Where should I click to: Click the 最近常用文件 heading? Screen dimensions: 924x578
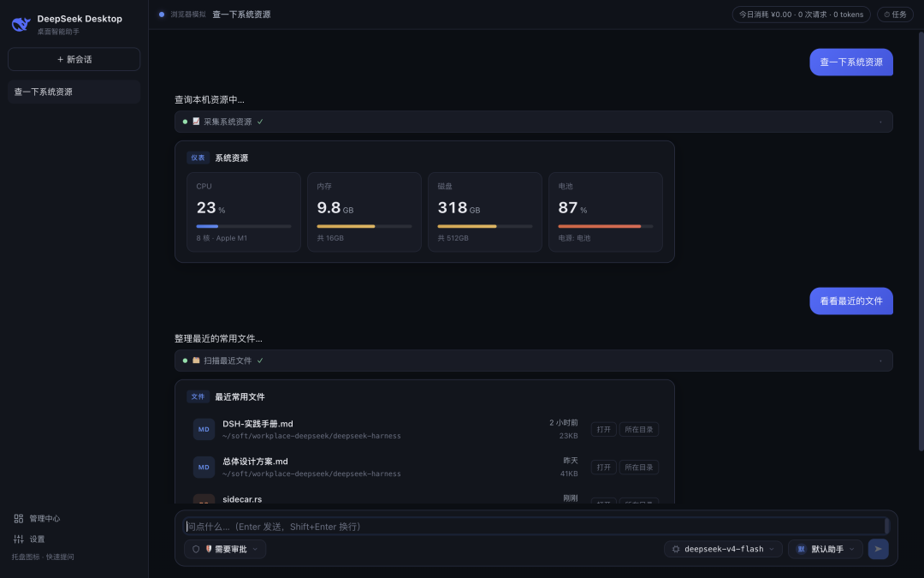240,397
